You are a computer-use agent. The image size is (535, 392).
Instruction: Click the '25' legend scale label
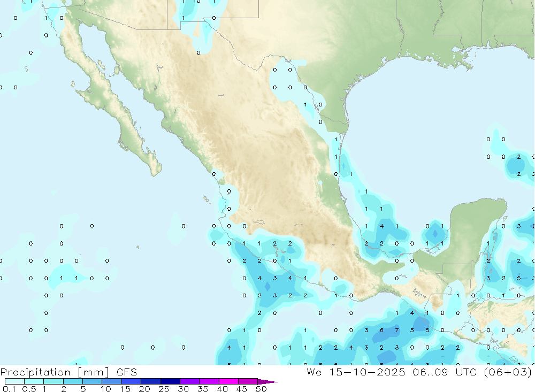click(164, 389)
